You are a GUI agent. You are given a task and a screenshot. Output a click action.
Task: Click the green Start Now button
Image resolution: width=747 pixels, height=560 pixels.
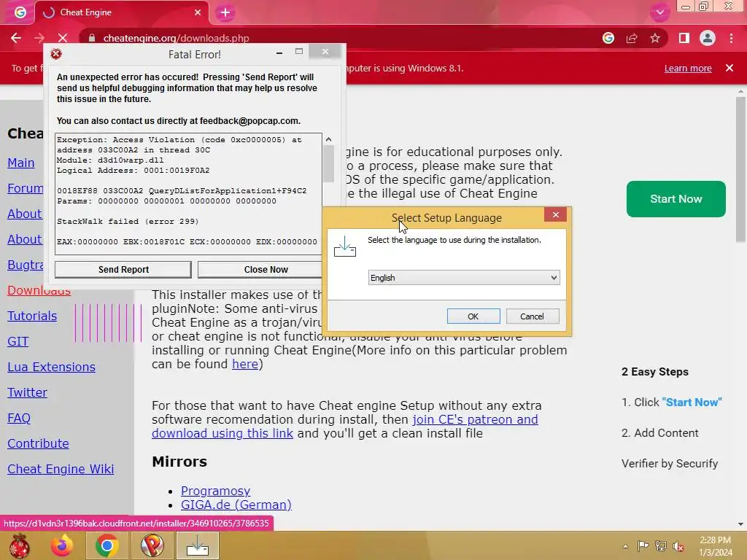click(676, 199)
